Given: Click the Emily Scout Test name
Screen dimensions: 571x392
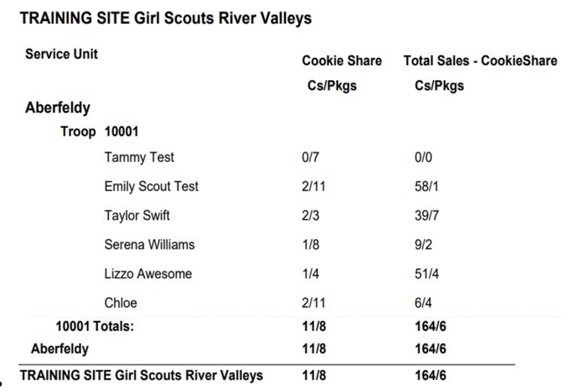Looking at the screenshot, I should (x=151, y=186).
